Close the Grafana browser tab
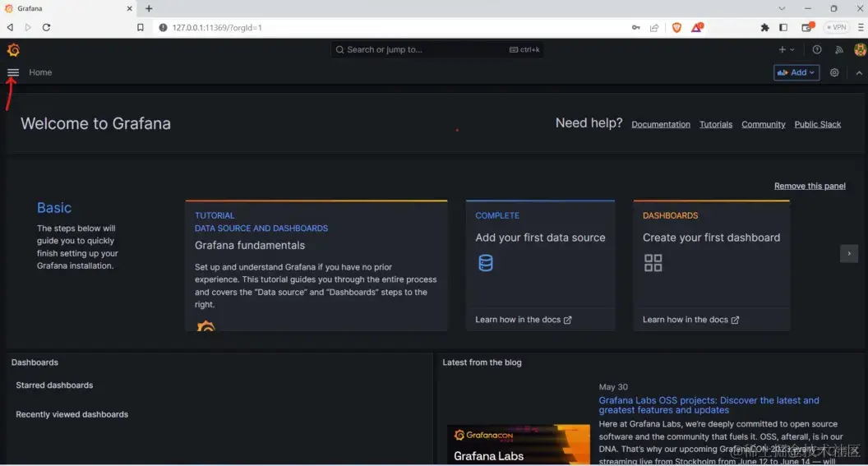Viewport: 868px width, 466px height. tap(130, 8)
